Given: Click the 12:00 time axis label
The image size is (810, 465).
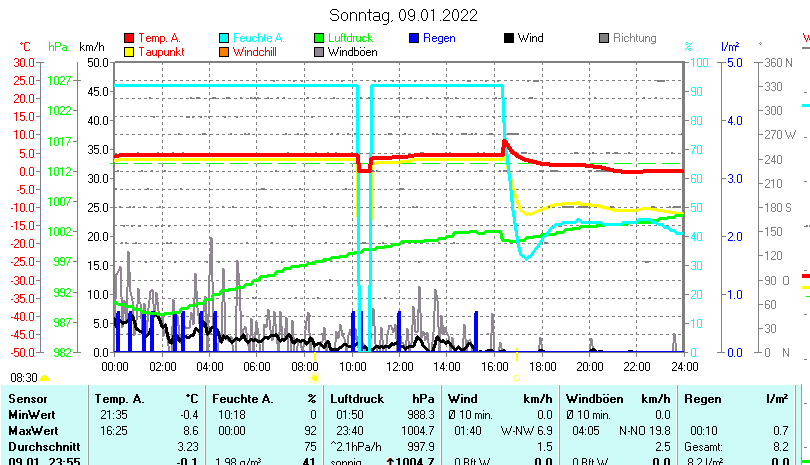Looking at the screenshot, I should point(399,367).
